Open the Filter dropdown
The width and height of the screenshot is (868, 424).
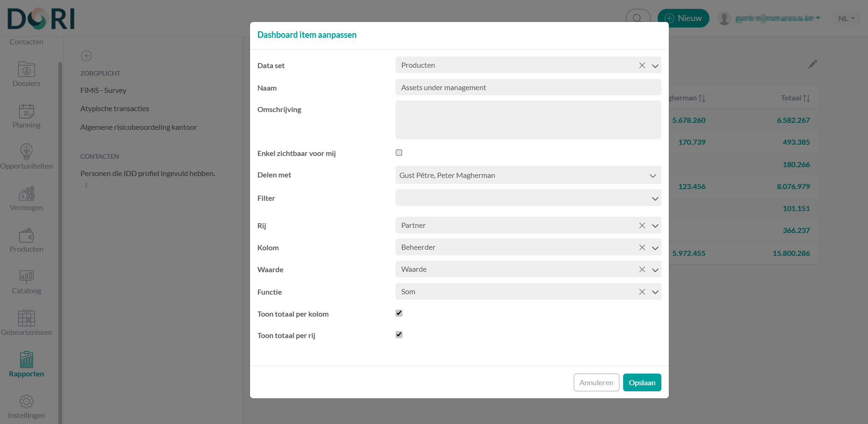click(655, 198)
